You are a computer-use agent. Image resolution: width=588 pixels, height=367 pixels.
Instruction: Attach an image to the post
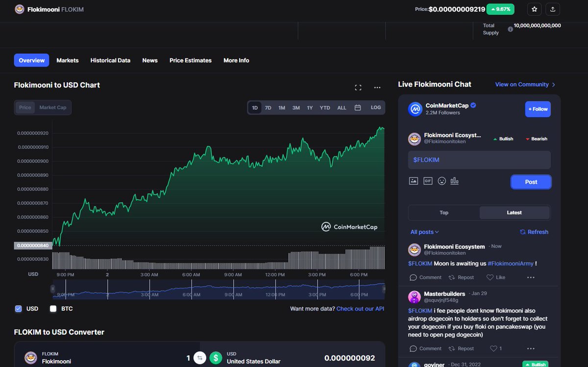tap(414, 181)
